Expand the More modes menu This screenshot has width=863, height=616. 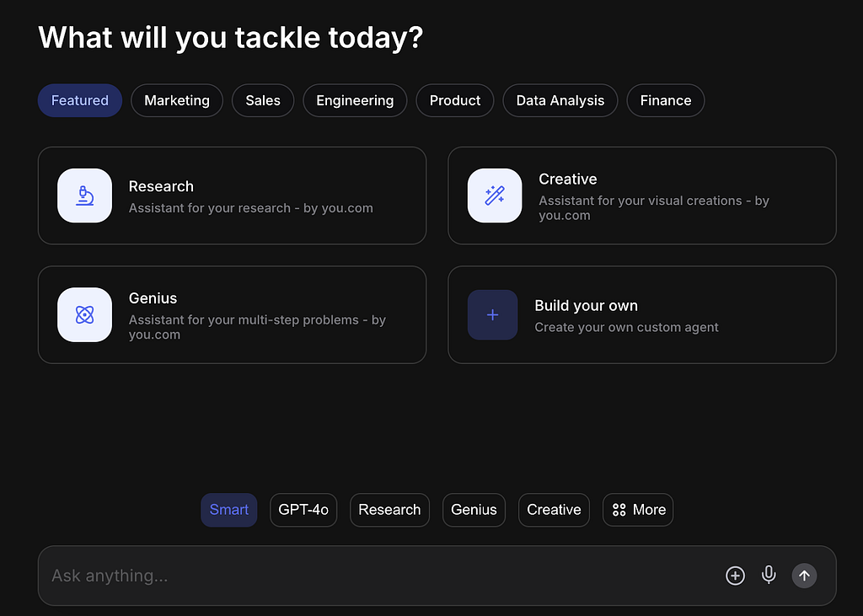click(638, 510)
